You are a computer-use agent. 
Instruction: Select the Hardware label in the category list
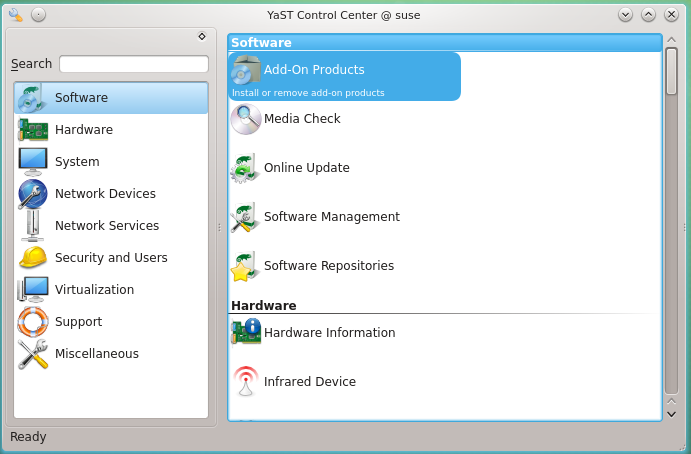[84, 130]
